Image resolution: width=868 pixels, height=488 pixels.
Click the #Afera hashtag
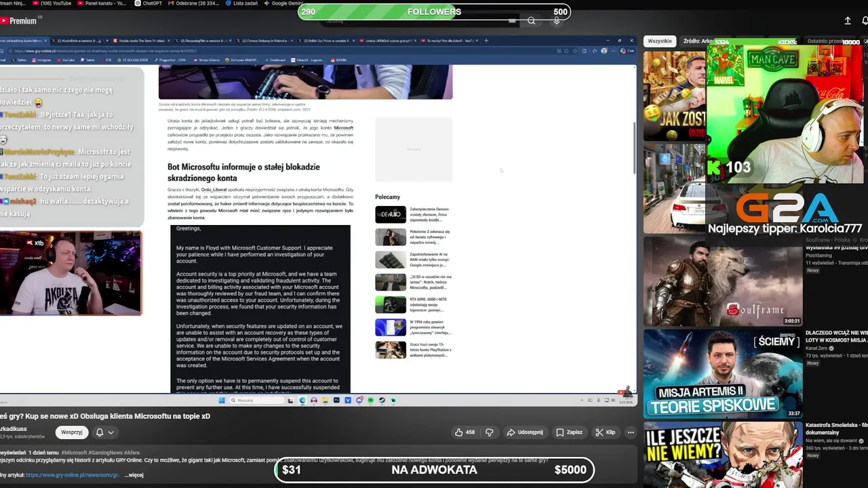click(132, 452)
